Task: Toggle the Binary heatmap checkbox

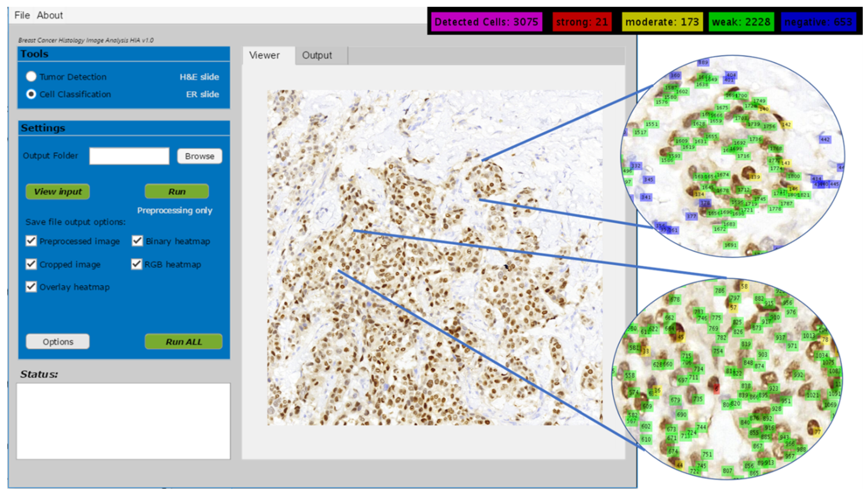Action: click(x=137, y=241)
